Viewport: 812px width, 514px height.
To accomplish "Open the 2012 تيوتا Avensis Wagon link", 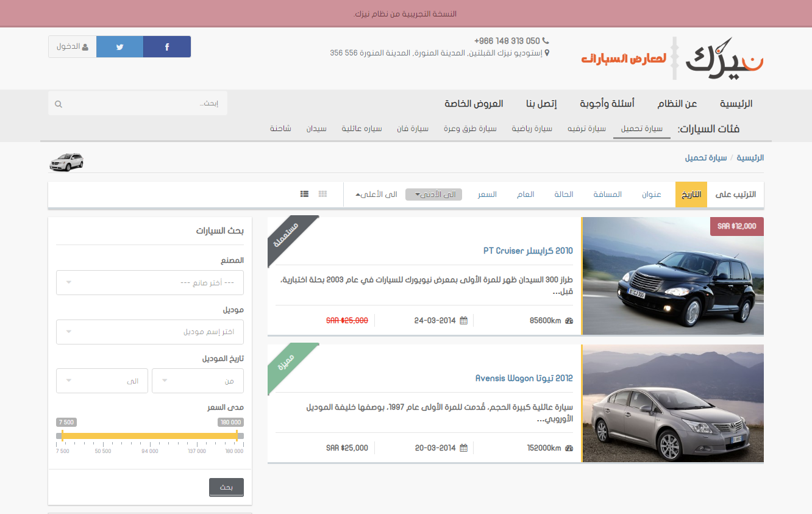I will click(x=524, y=378).
